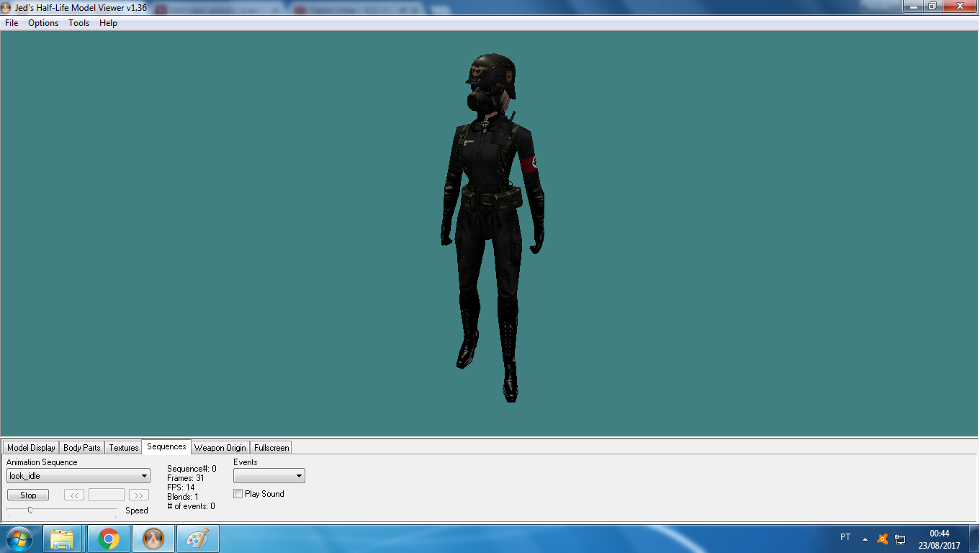Close the Half-Life Model Viewer window
980x553 pixels.
pyautogui.click(x=959, y=6)
